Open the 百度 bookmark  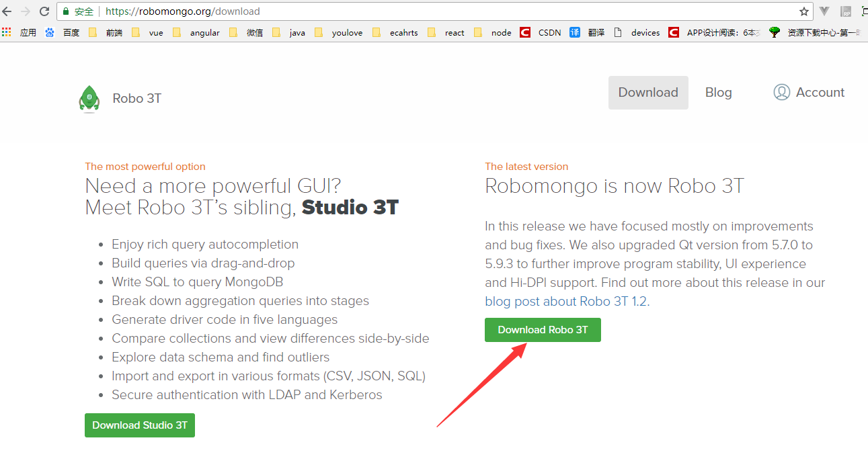pos(63,32)
